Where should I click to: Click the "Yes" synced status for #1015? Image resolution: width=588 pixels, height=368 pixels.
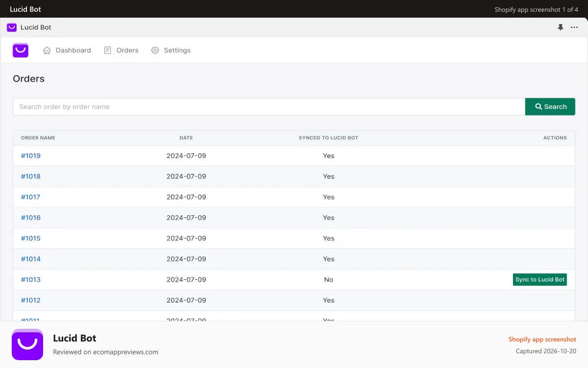(x=328, y=238)
